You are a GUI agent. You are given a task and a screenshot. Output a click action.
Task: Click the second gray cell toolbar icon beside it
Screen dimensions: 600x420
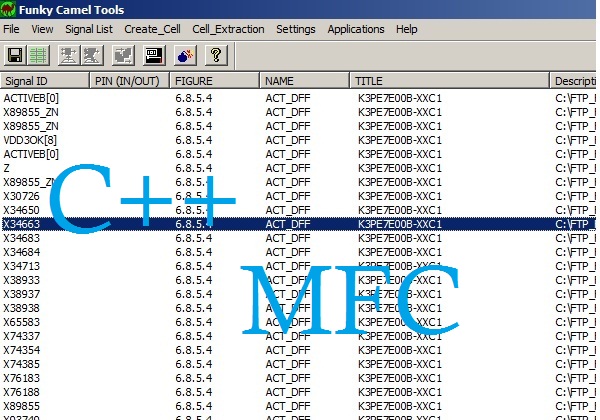click(92, 55)
